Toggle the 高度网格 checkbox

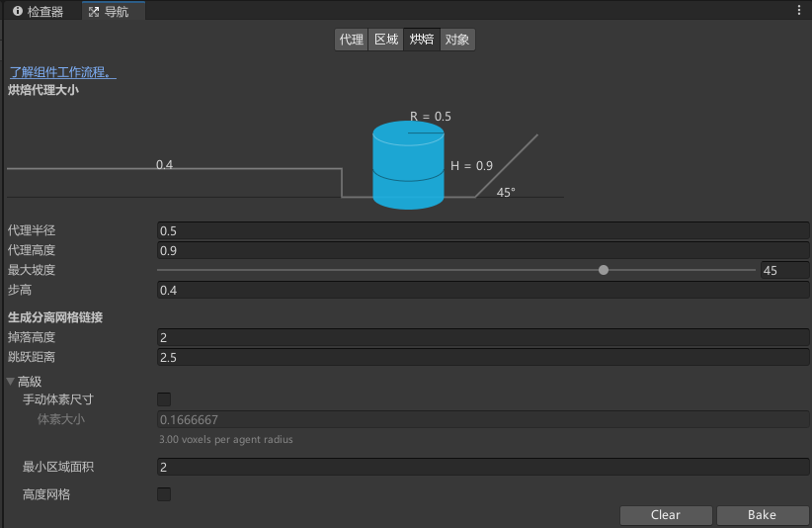pos(164,493)
